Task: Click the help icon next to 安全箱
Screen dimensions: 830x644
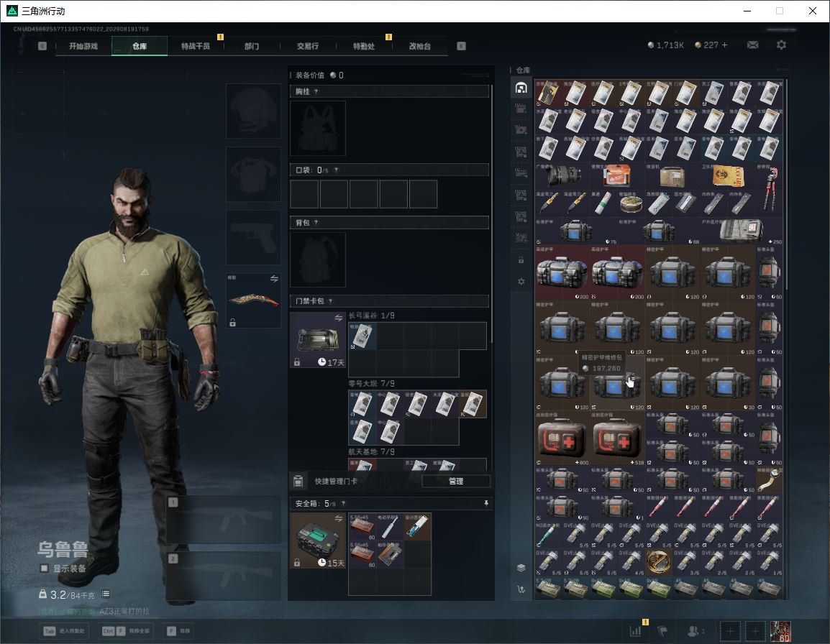Action: pos(343,503)
